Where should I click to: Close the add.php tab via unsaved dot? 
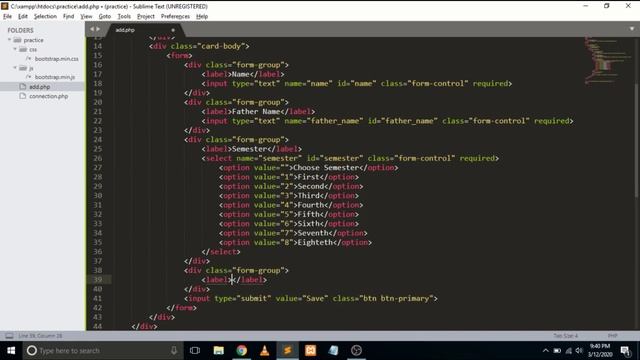173,30
